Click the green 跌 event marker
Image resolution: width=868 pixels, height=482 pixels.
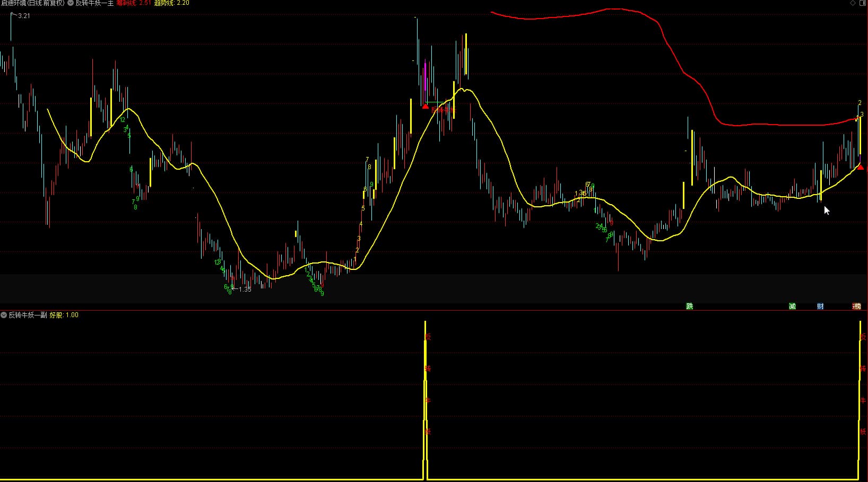(689, 306)
